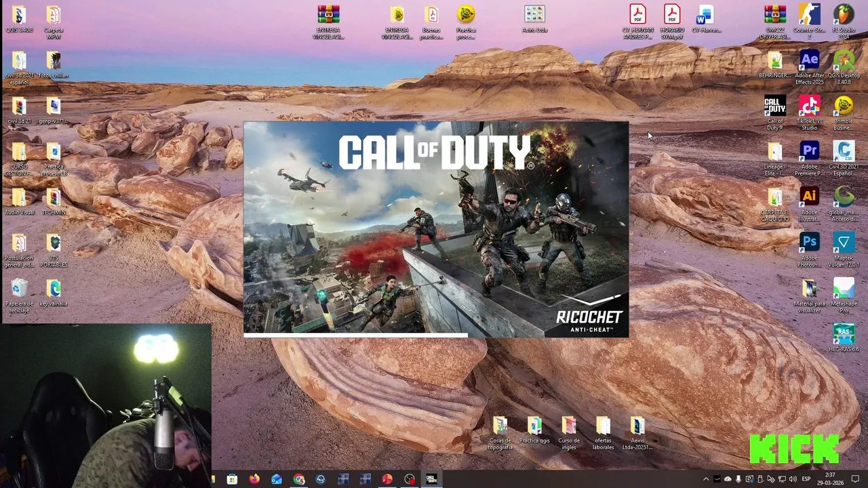Screen dimensions: 868x488
Task: Open the Postulacion general folder
Action: point(19,251)
